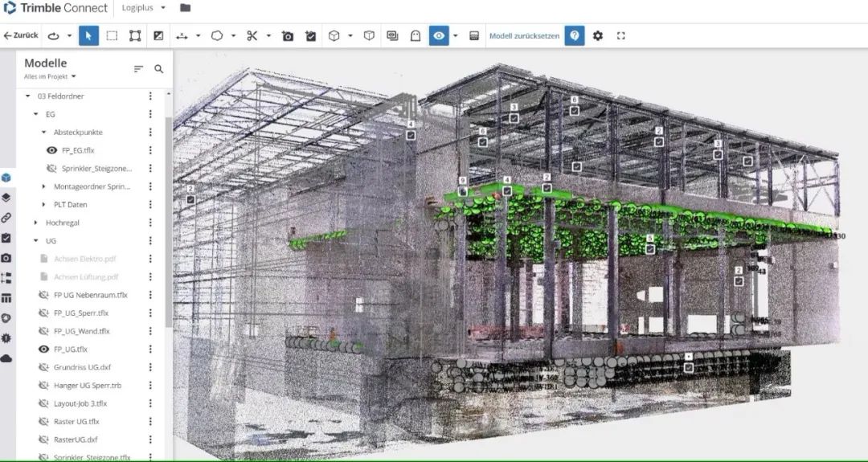Click the Zurück back button

(x=21, y=35)
